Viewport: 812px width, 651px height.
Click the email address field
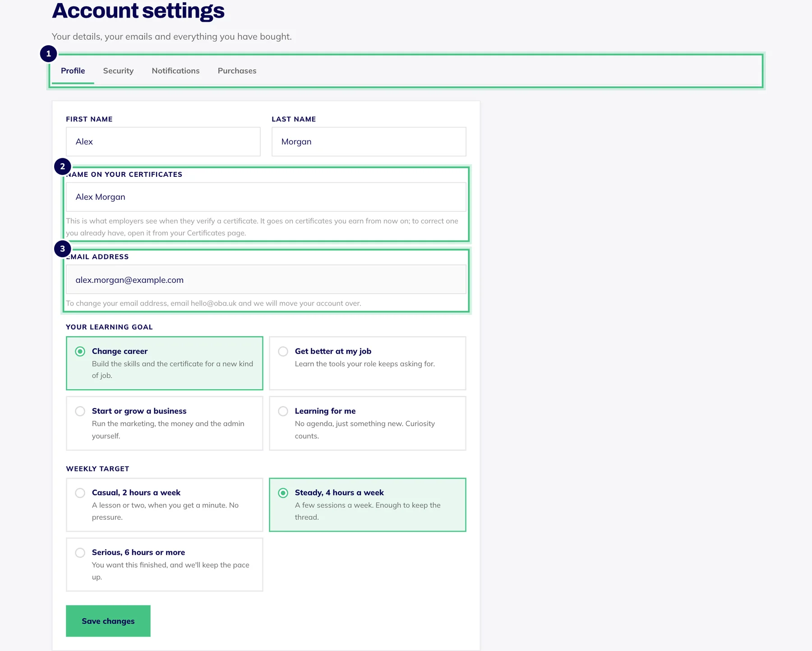pos(266,280)
